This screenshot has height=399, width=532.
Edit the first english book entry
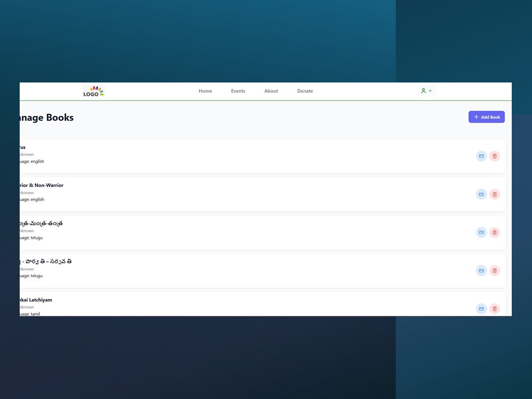point(481,156)
